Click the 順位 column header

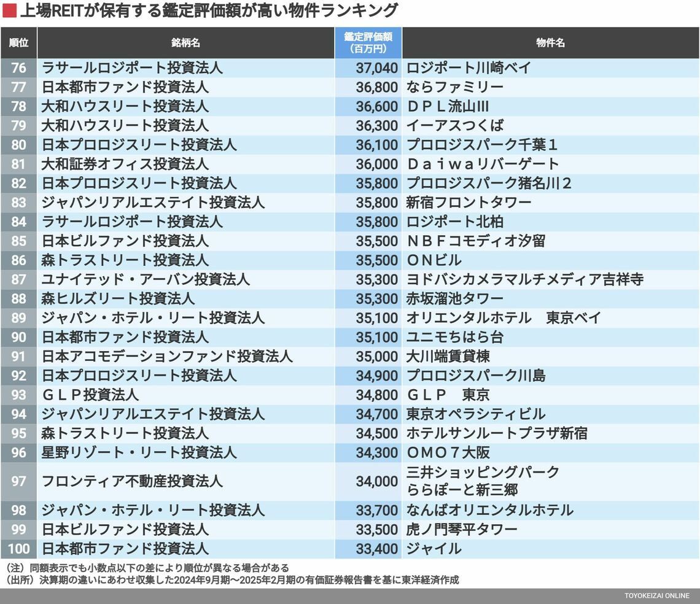pyautogui.click(x=18, y=43)
